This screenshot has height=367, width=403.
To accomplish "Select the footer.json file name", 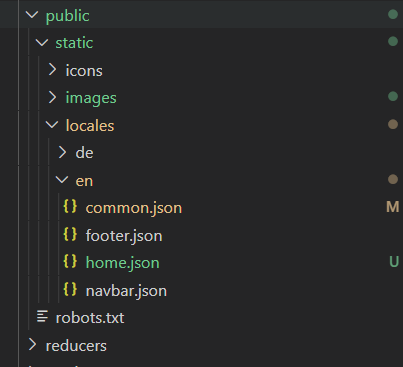I will [124, 236].
